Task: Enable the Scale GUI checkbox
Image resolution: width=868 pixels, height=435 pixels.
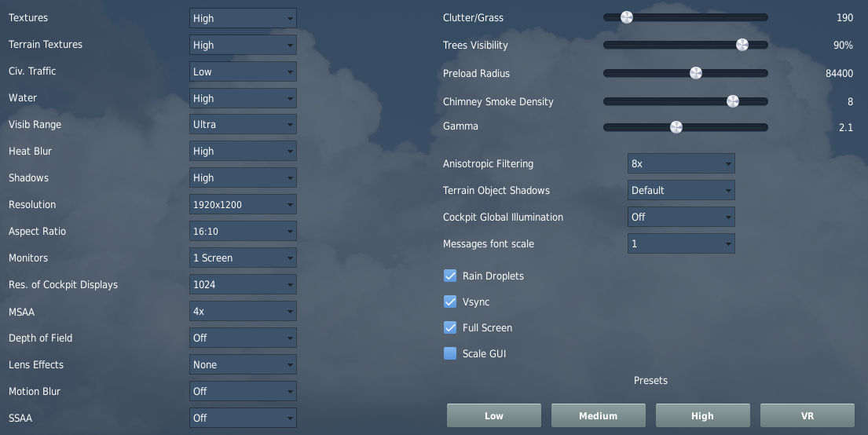Action: tap(450, 353)
